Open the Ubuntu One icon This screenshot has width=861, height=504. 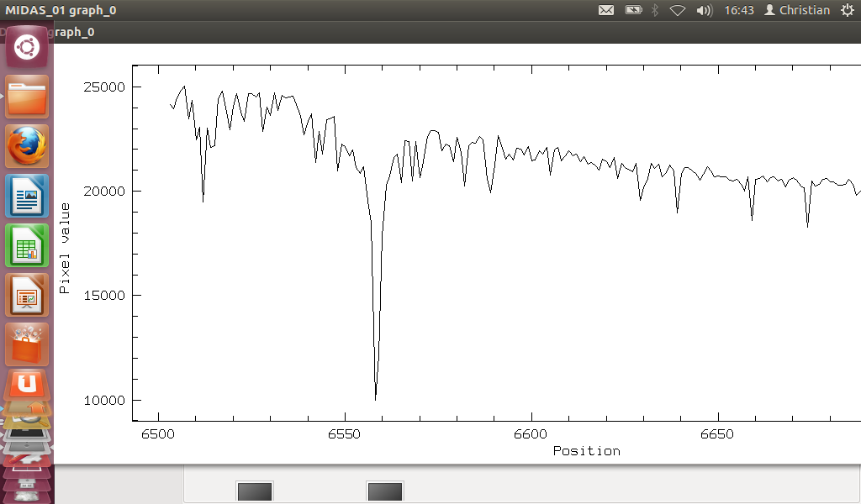pyautogui.click(x=27, y=386)
